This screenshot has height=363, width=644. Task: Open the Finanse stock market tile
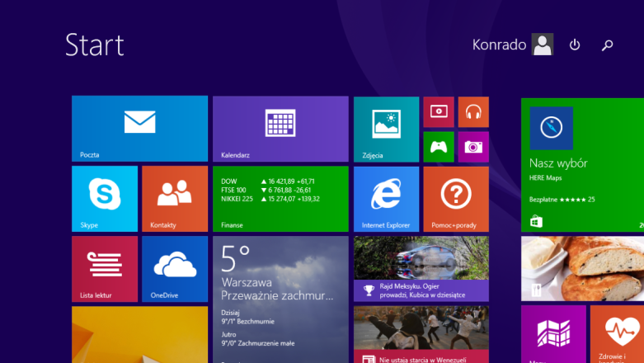(280, 199)
